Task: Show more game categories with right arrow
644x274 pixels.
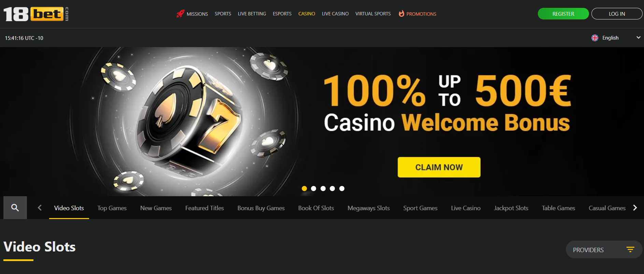Action: click(x=635, y=207)
